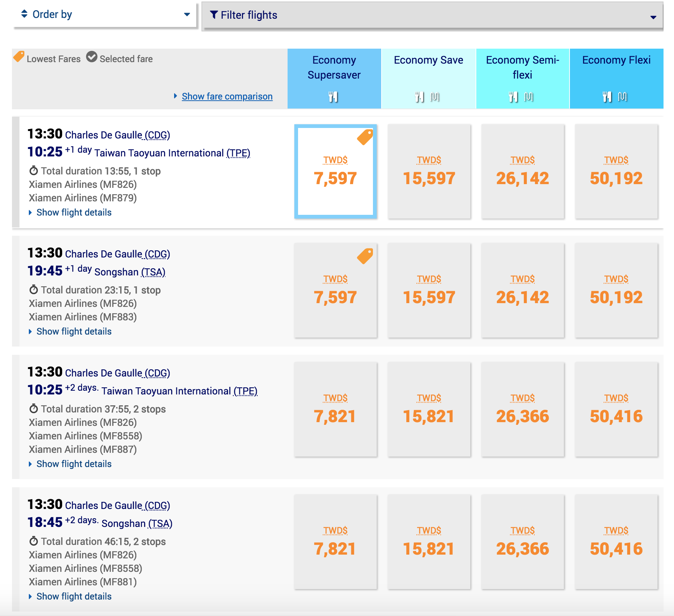Open the Order by dropdown

click(105, 15)
